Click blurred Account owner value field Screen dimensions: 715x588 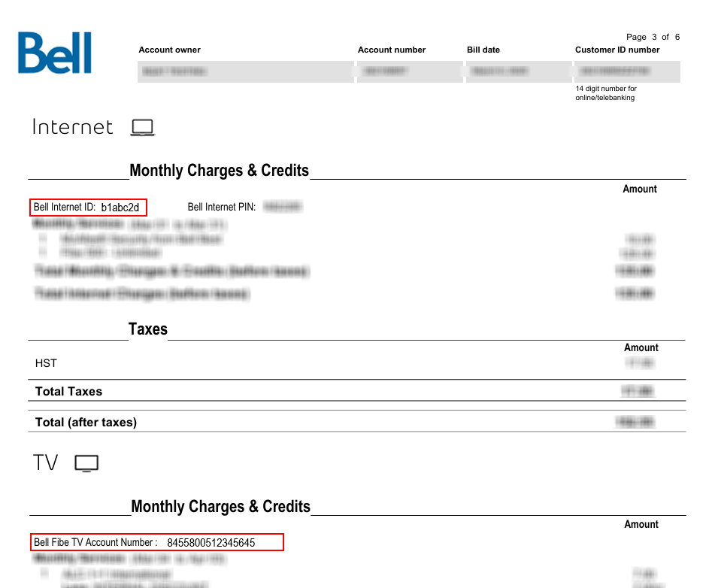tap(246, 71)
